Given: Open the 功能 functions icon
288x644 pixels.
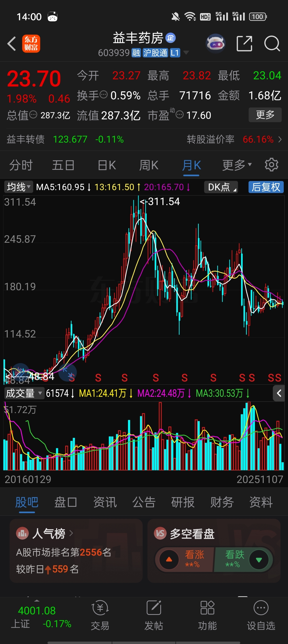Looking at the screenshot, I should pos(207,608).
